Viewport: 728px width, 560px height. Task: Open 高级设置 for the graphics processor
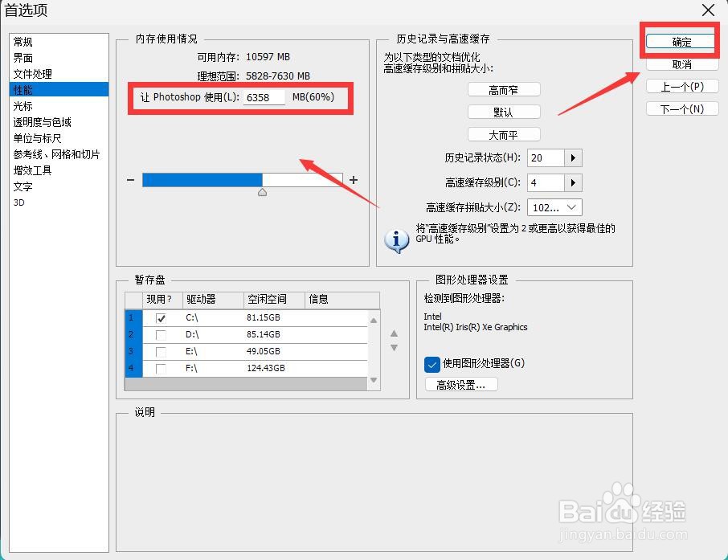[x=460, y=384]
